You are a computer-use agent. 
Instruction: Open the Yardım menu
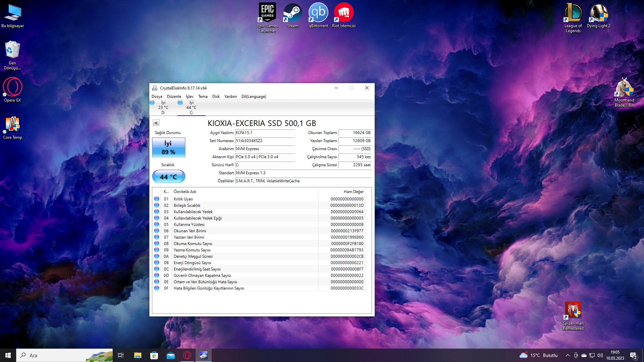230,97
